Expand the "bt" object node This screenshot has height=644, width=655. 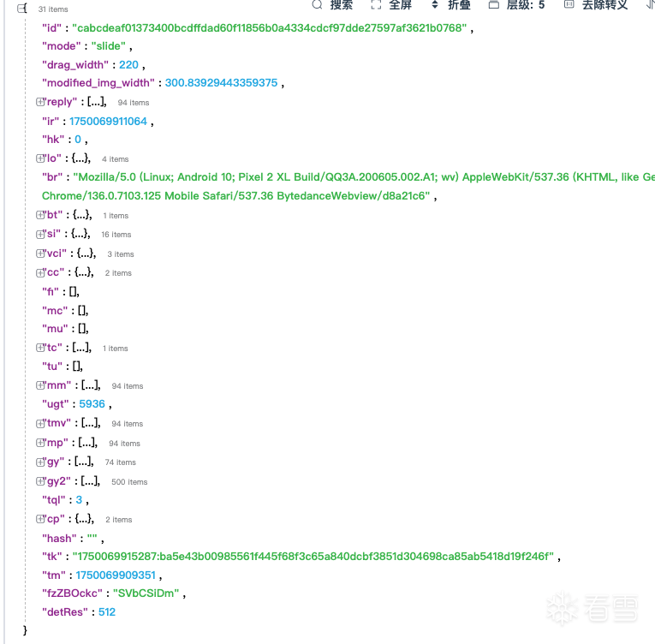pos(40,215)
